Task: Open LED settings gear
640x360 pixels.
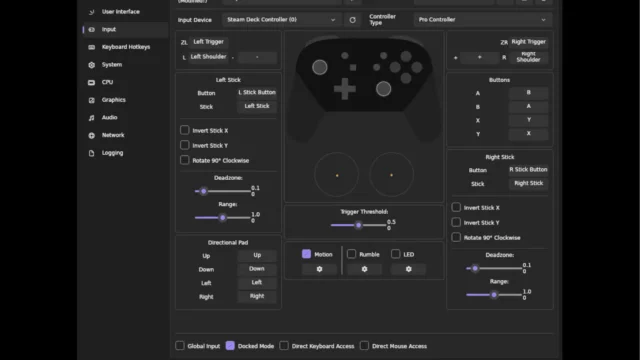Action: click(408, 269)
